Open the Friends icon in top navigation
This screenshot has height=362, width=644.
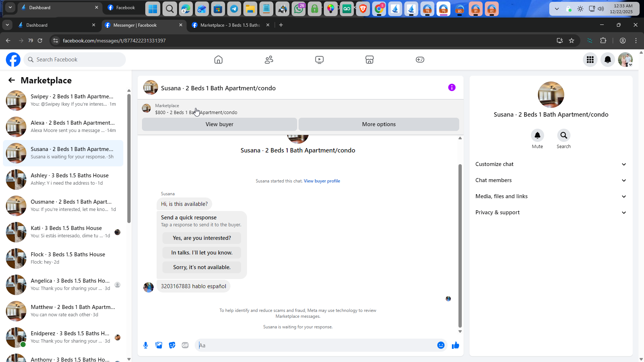269,60
